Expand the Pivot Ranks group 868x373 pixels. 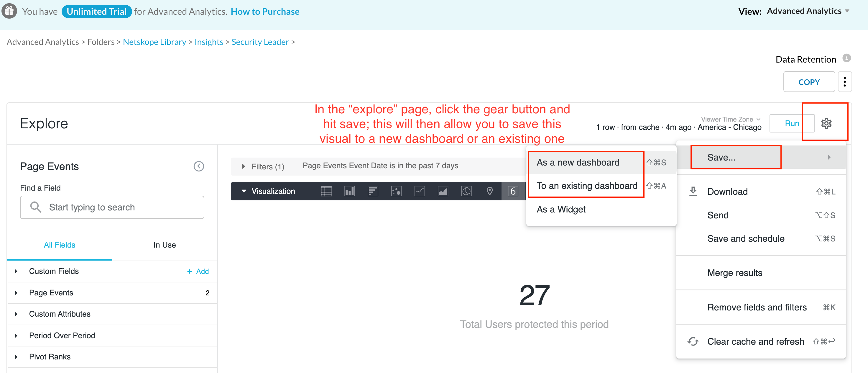(16, 357)
